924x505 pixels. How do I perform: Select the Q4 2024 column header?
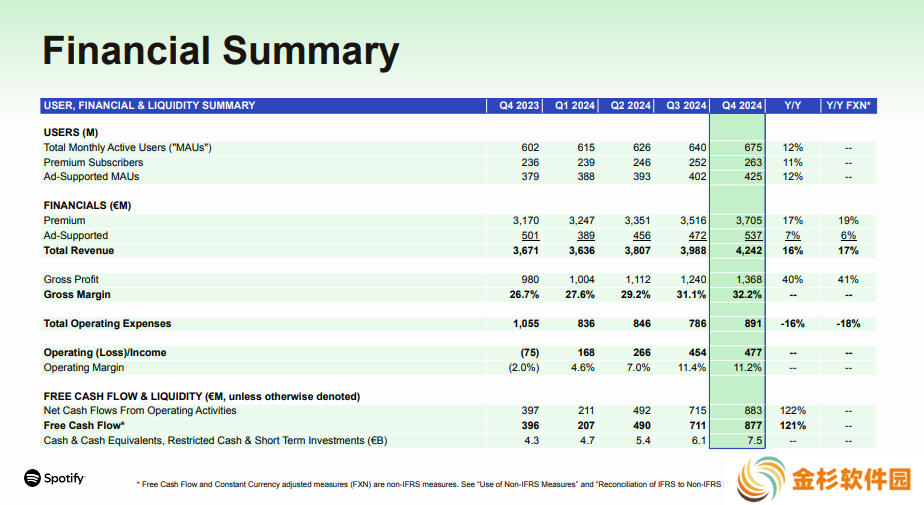click(x=742, y=105)
